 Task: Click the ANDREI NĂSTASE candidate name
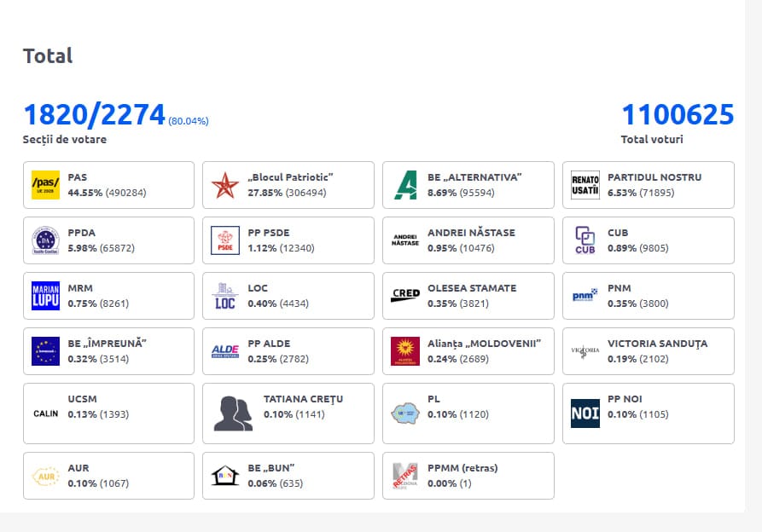471,233
